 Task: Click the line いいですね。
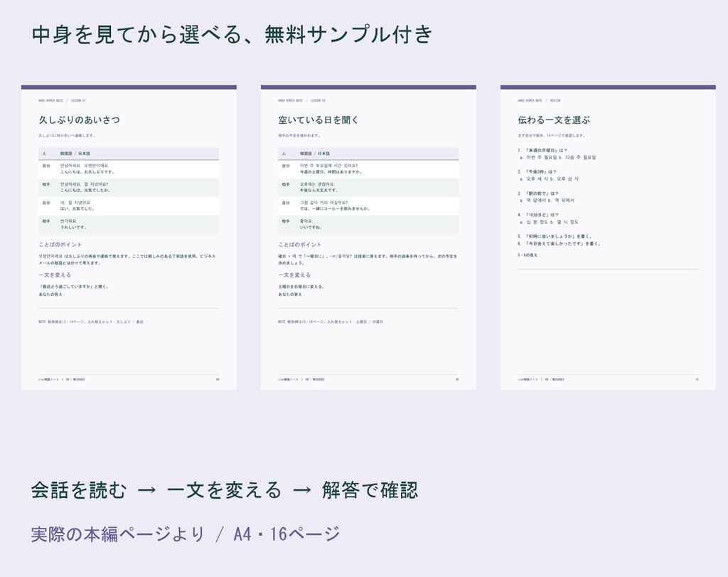coord(311,227)
